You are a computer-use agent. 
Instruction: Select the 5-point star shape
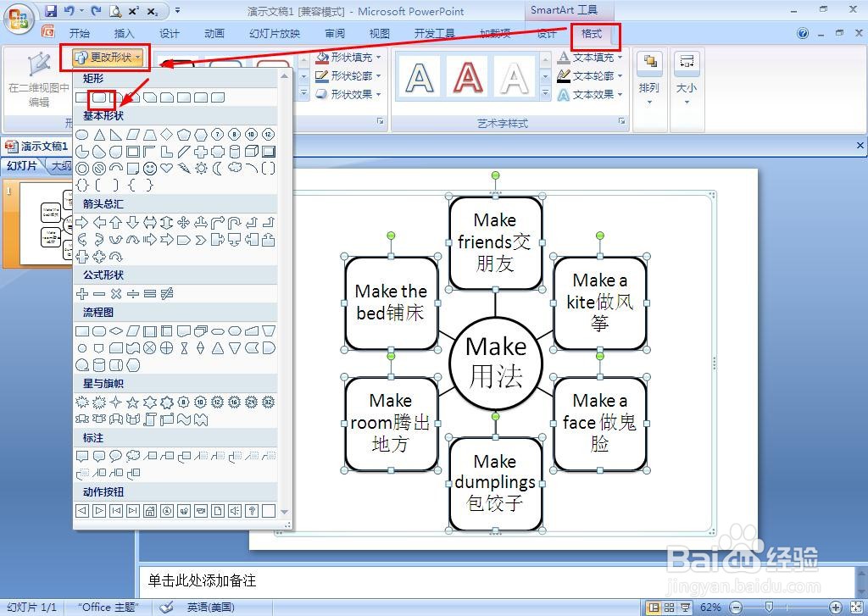tap(133, 402)
